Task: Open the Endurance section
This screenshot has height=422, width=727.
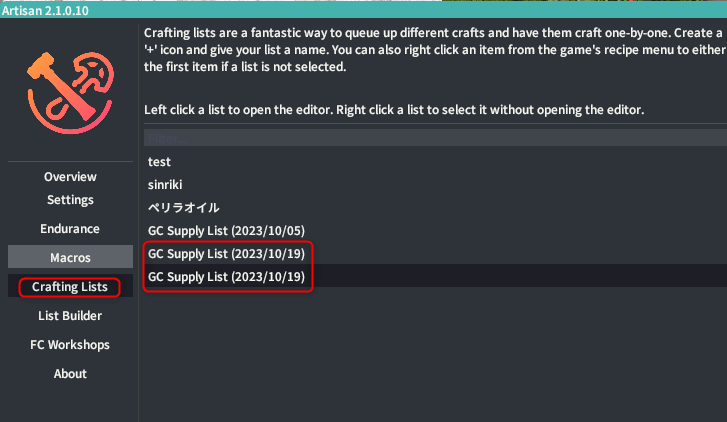Action: coord(70,229)
